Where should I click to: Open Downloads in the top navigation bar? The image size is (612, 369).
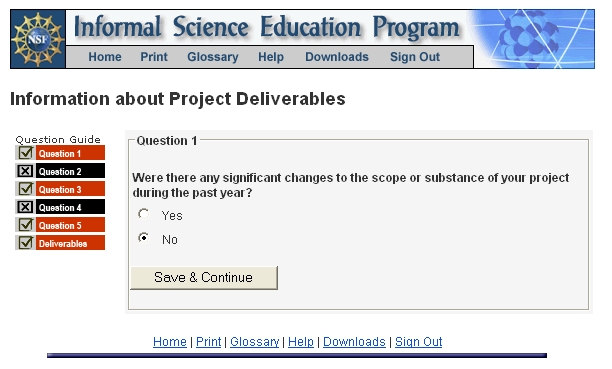point(337,57)
